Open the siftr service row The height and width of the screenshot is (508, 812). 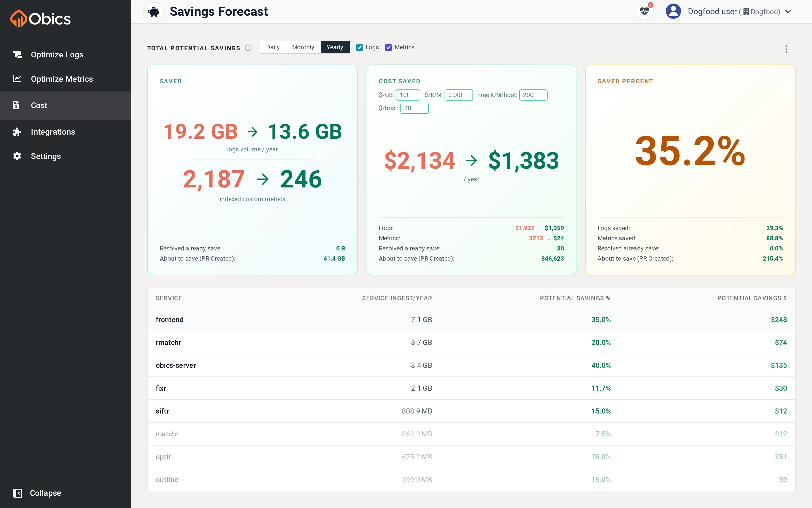click(x=471, y=411)
